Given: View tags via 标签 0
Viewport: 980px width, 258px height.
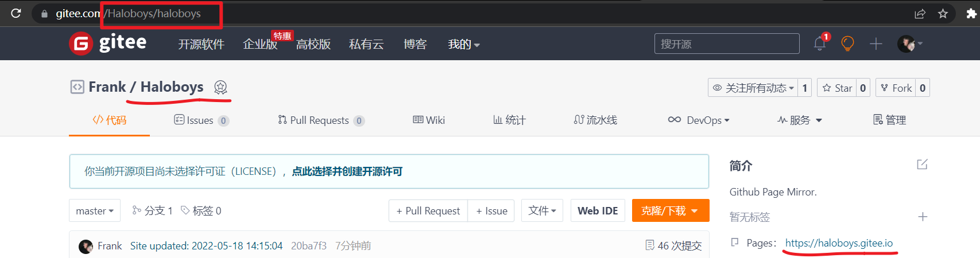Looking at the screenshot, I should [x=201, y=210].
